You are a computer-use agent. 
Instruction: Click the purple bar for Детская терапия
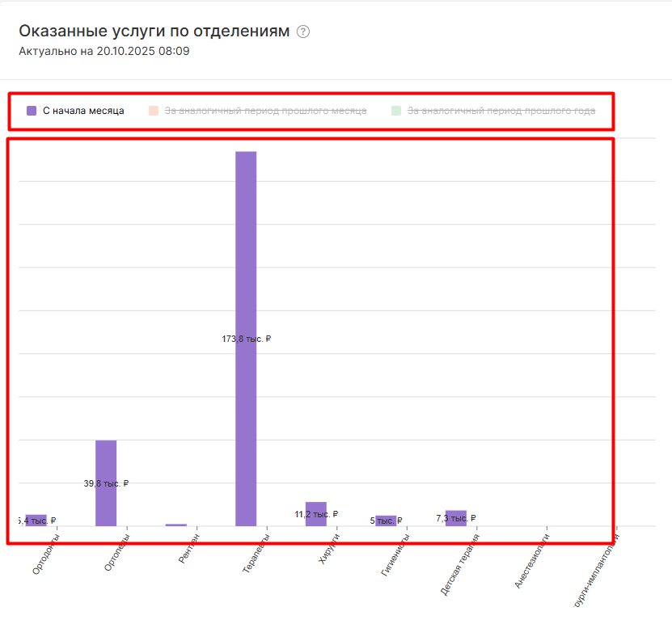pyautogui.click(x=456, y=516)
